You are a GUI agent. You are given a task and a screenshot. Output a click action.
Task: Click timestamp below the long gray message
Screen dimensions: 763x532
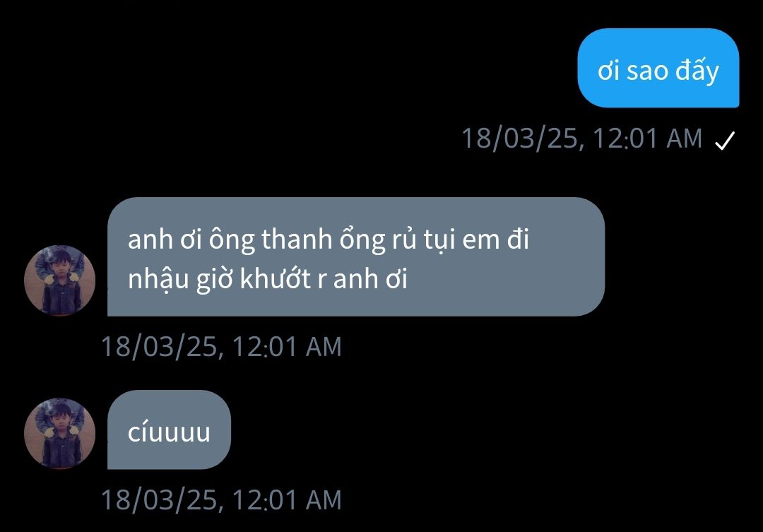point(221,347)
